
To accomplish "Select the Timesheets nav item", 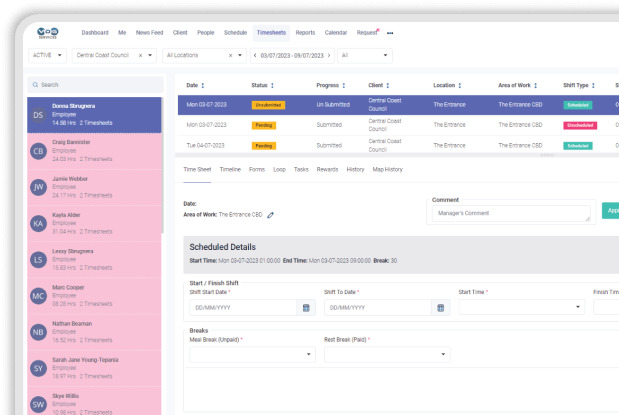I will pyautogui.click(x=271, y=33).
